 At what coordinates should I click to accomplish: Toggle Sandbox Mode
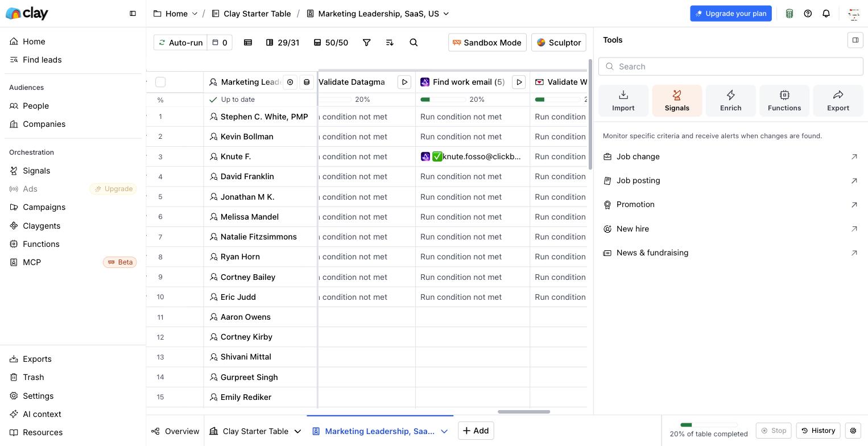[487, 42]
